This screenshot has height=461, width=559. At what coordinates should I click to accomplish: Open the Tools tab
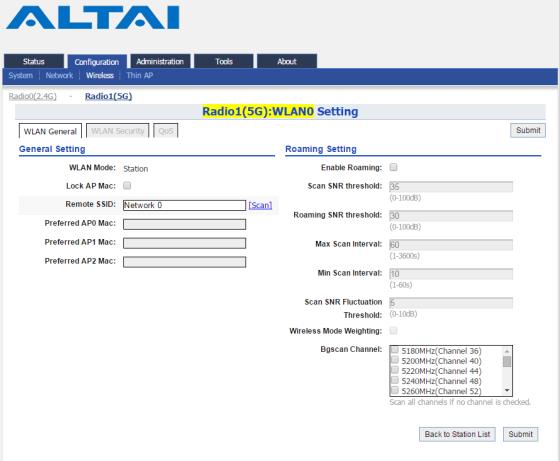(x=224, y=61)
